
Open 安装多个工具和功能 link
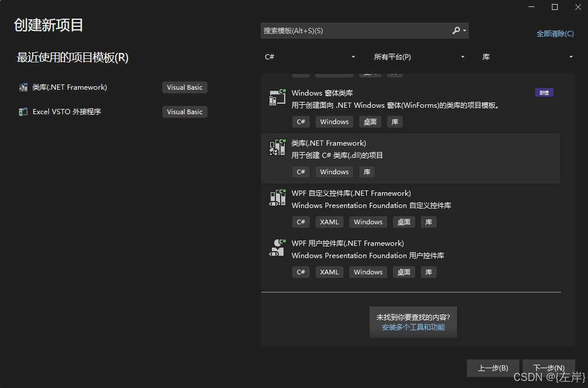(413, 327)
